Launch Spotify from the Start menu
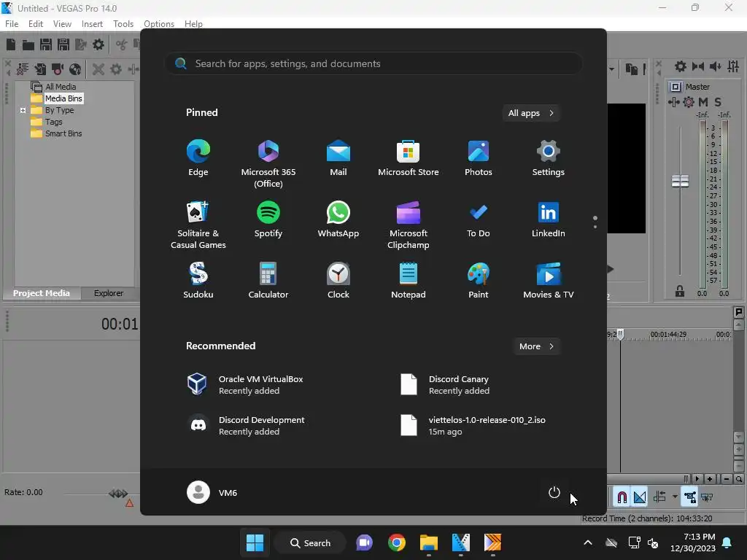 tap(268, 219)
